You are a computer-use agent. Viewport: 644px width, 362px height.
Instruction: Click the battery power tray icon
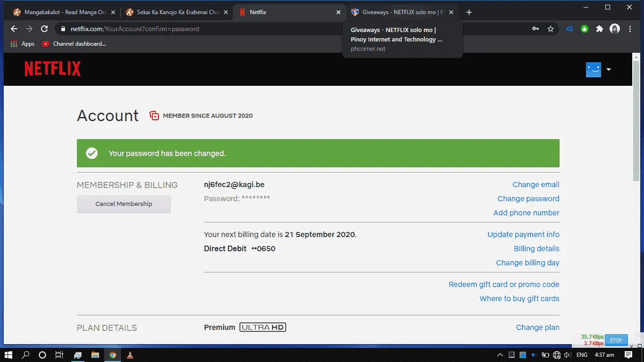coord(545,355)
